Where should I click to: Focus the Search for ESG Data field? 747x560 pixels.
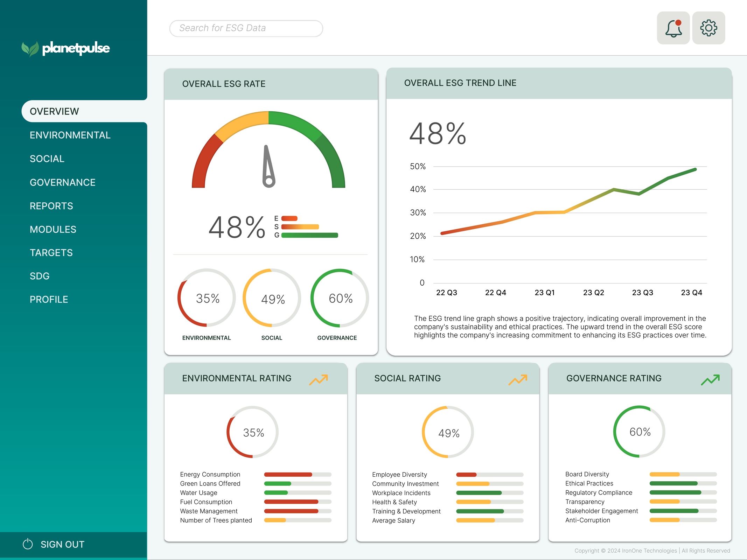click(246, 28)
